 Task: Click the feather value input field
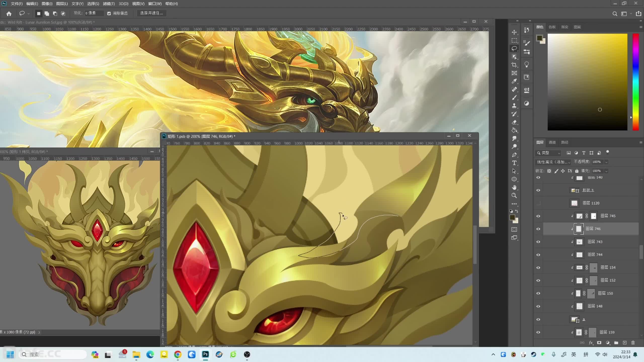coord(94,13)
